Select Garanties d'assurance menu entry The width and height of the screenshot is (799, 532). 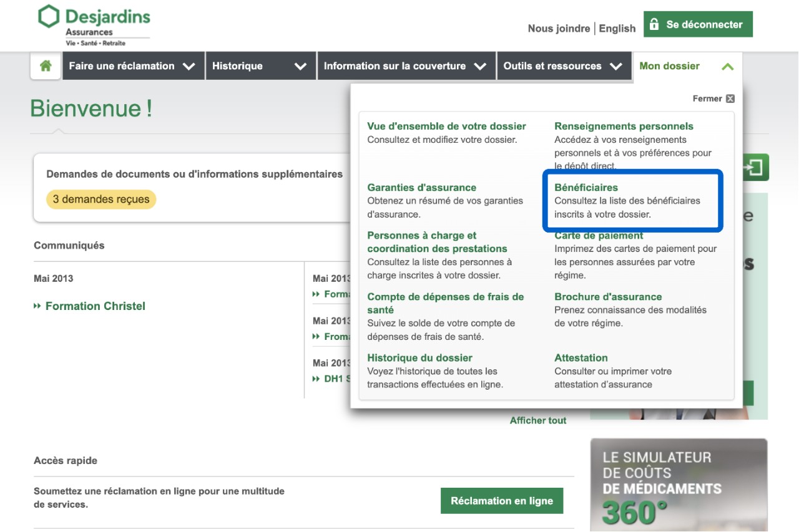421,188
